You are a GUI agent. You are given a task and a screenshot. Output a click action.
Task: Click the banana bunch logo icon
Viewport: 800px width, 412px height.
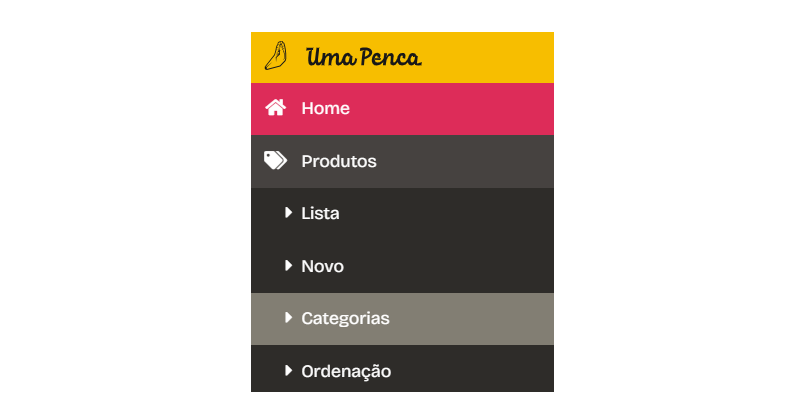tap(276, 56)
